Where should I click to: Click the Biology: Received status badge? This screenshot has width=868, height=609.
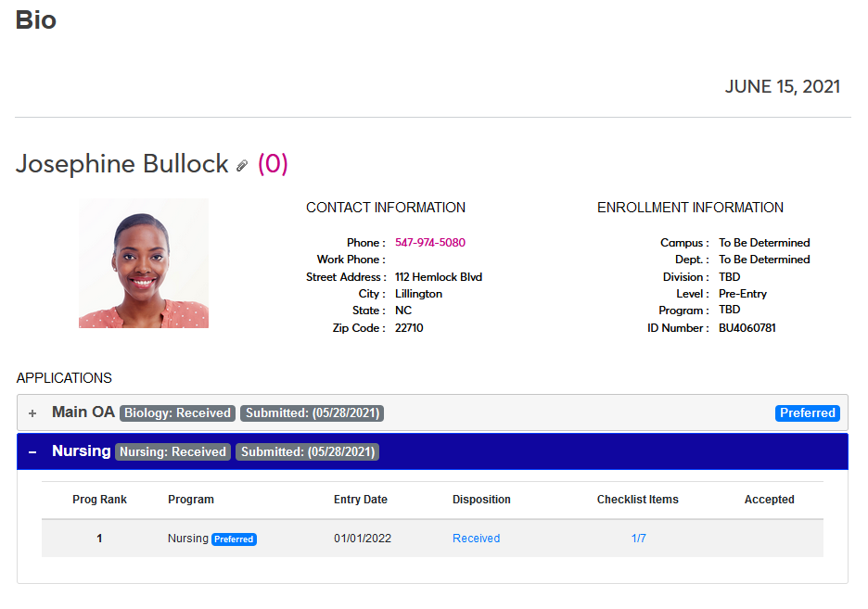[x=177, y=412]
